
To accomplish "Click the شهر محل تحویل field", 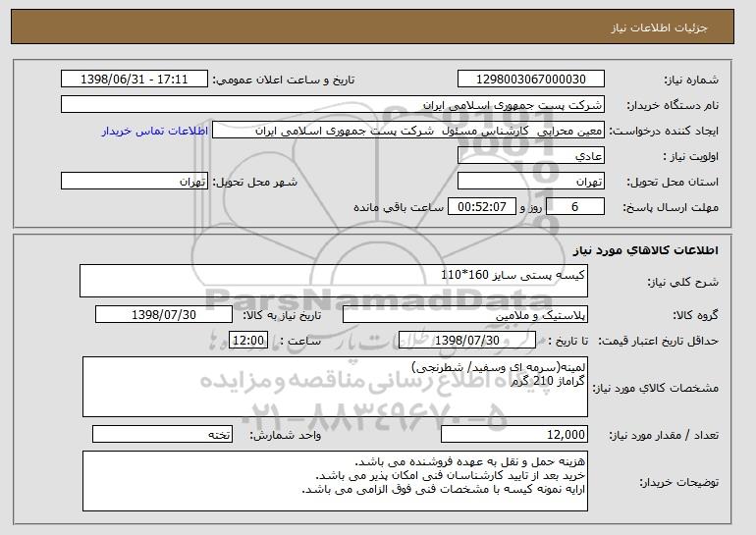I will coord(135,182).
